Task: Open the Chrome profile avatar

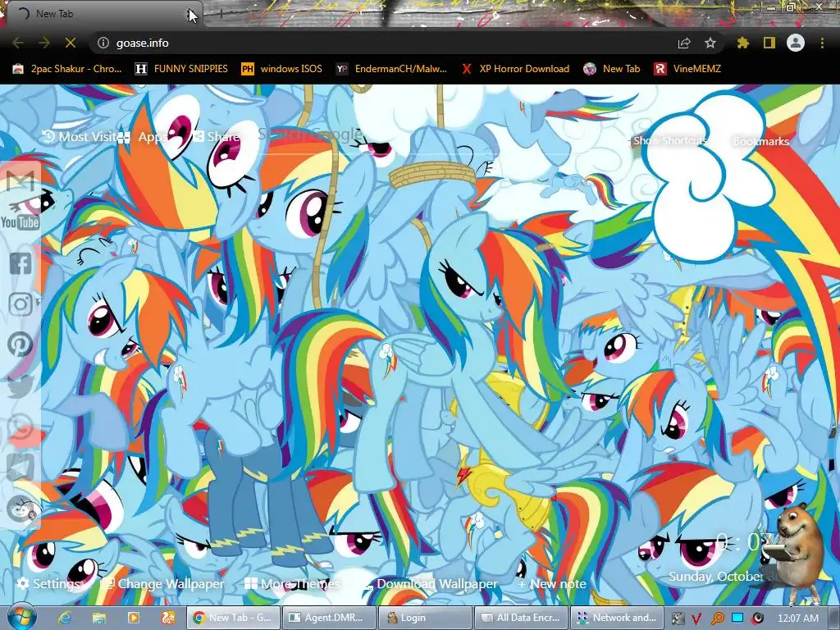Action: coord(796,43)
